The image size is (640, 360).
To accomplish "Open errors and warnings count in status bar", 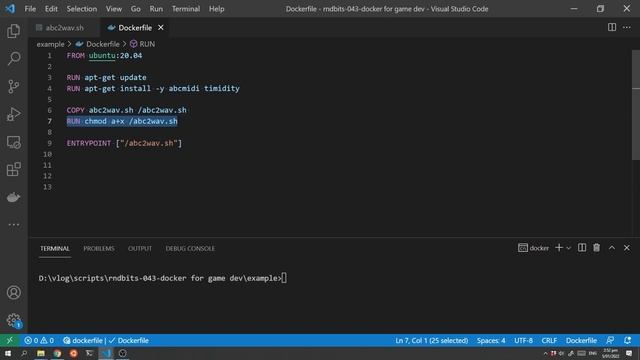I will point(39,340).
